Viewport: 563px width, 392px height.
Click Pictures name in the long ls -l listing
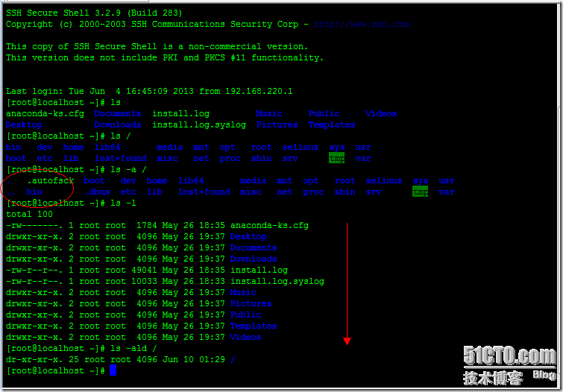pos(251,304)
